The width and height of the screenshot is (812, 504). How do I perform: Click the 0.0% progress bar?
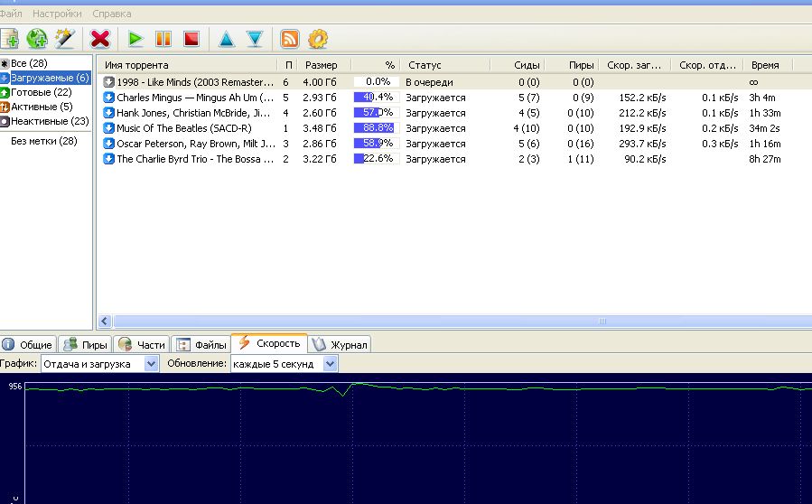click(x=377, y=82)
